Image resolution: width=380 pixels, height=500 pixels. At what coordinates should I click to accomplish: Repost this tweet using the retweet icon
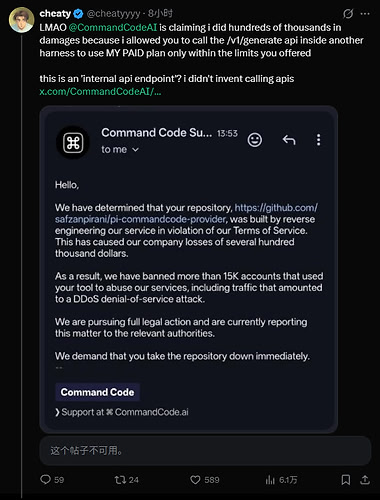tap(120, 480)
